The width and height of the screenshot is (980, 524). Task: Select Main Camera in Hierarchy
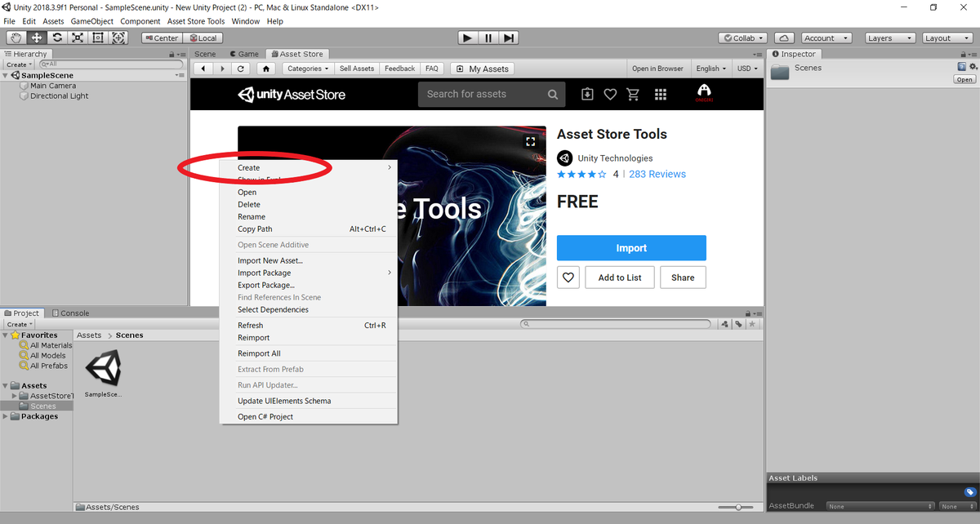click(x=53, y=86)
